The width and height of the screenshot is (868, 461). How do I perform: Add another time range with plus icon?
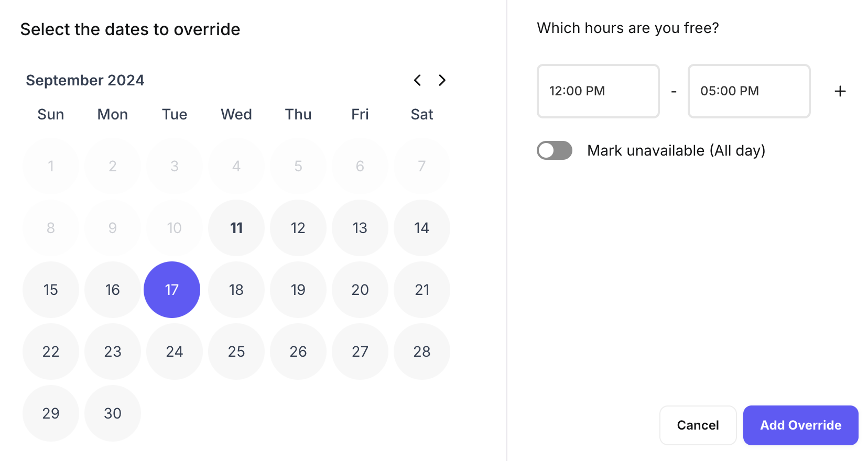click(x=840, y=91)
